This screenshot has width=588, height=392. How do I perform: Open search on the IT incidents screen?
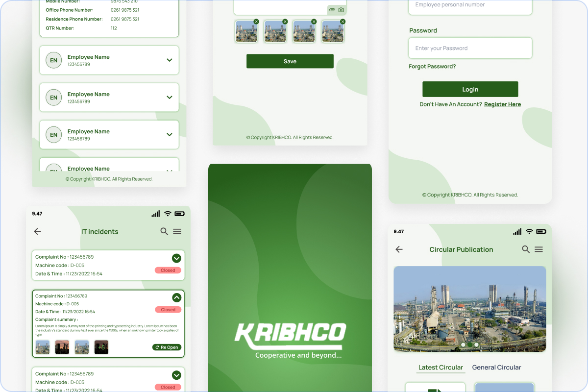point(164,231)
